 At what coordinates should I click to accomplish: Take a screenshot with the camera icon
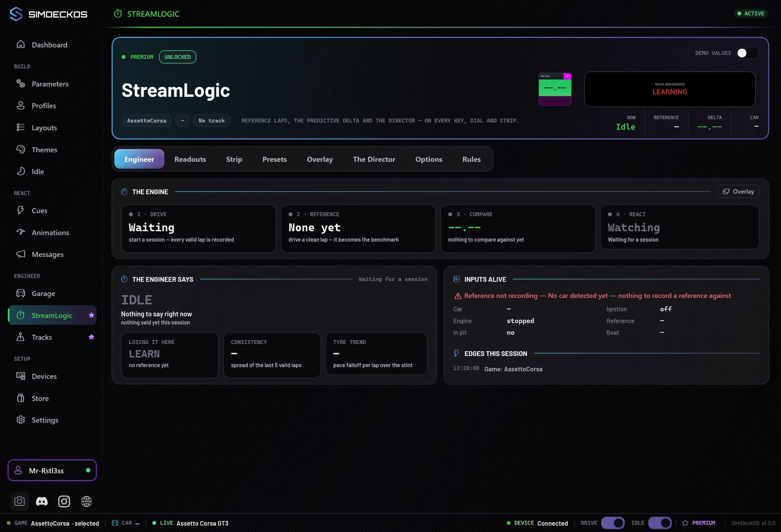[20, 501]
